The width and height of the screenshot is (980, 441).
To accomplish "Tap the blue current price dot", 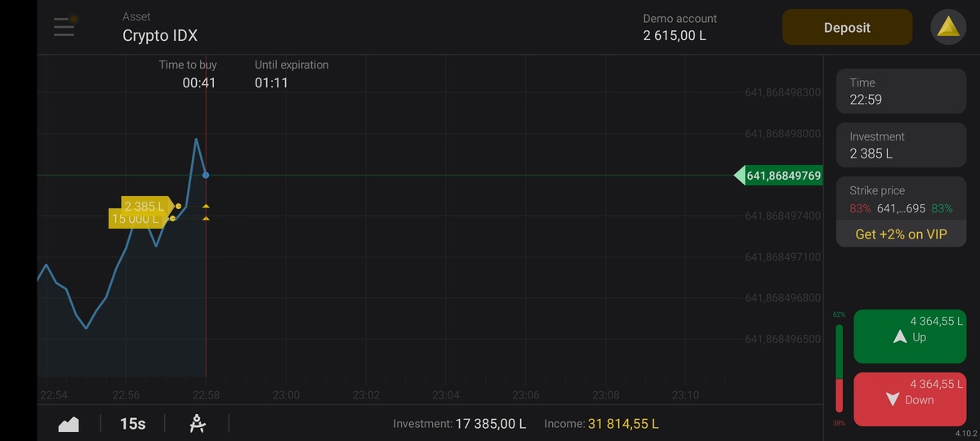I will coord(206,175).
